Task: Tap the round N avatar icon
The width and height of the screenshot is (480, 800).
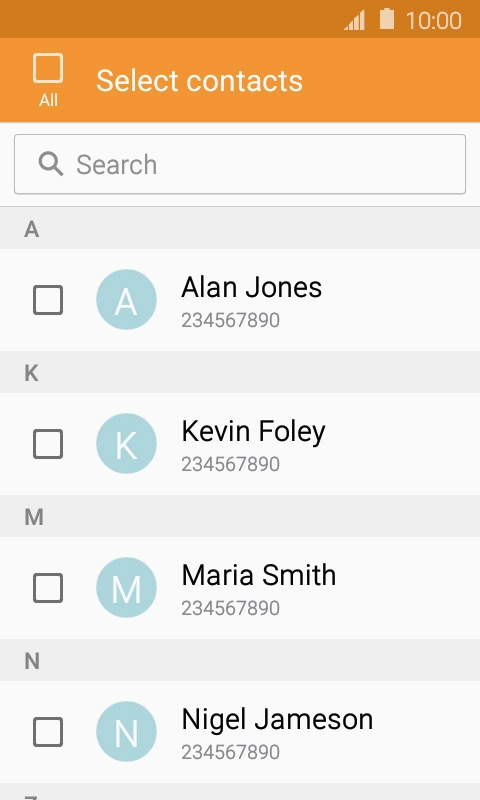Action: [x=126, y=731]
